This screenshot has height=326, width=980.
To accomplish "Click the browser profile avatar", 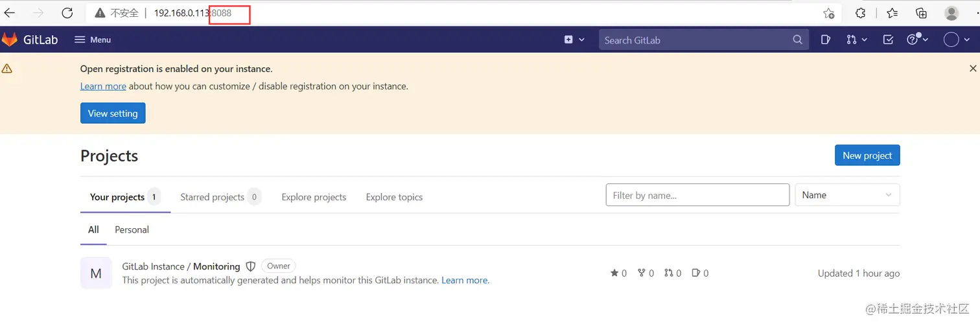I will tap(951, 13).
